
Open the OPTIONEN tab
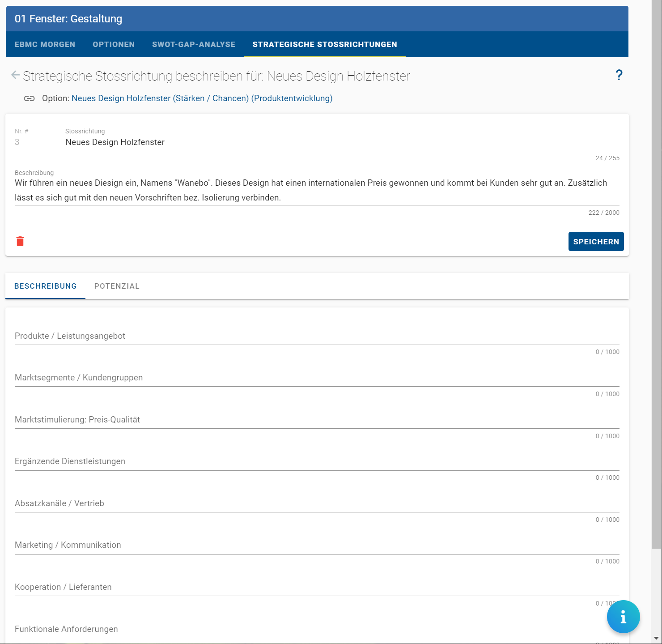[x=114, y=44]
